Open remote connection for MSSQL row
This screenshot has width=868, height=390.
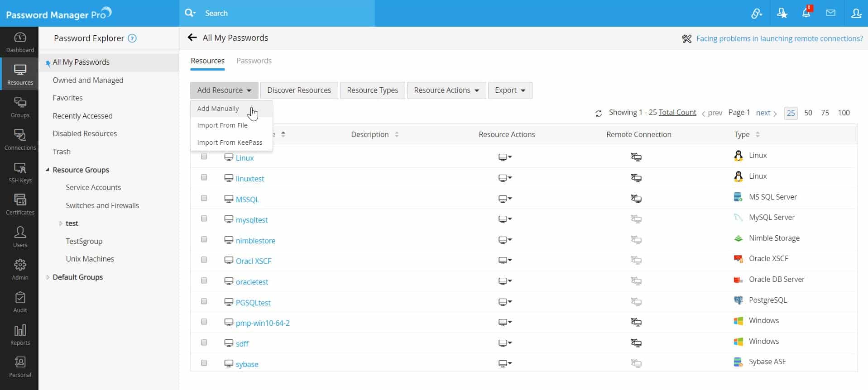[636, 198]
